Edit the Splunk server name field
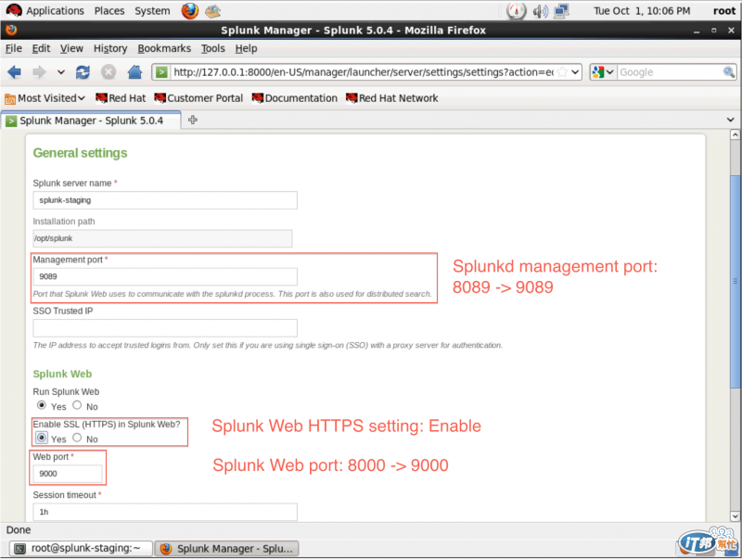The width and height of the screenshot is (742, 560). click(165, 200)
